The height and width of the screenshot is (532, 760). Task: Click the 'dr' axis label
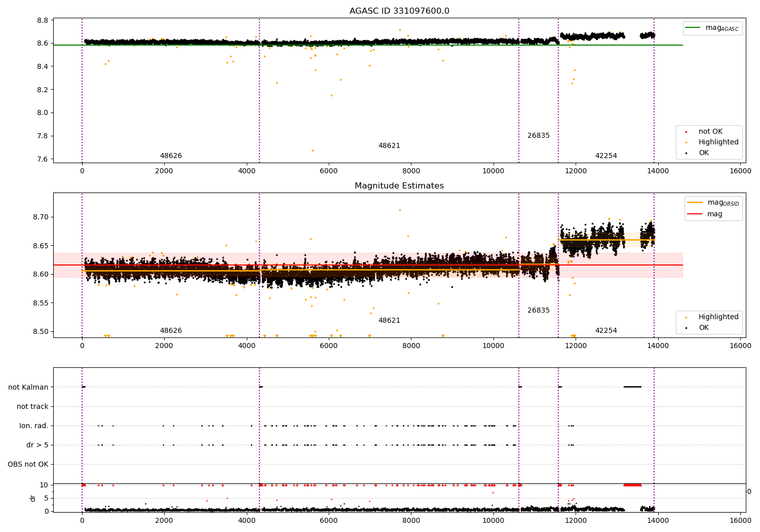(33, 498)
